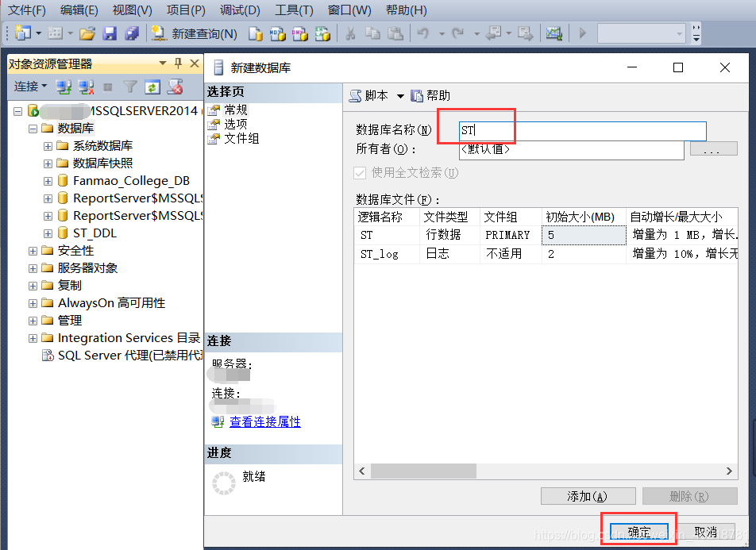Click the database files horizontal scrollbar thumb
The height and width of the screenshot is (550, 756).
pos(423,471)
